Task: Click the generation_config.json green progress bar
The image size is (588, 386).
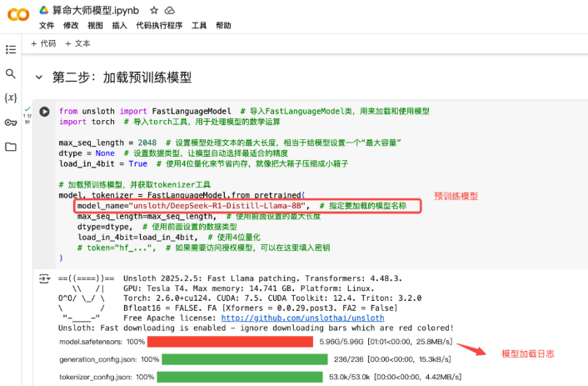Action: click(245, 359)
